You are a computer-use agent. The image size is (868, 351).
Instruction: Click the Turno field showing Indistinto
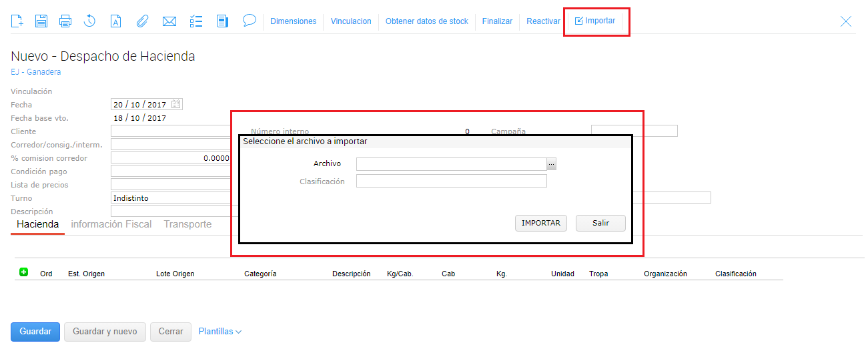click(171, 198)
